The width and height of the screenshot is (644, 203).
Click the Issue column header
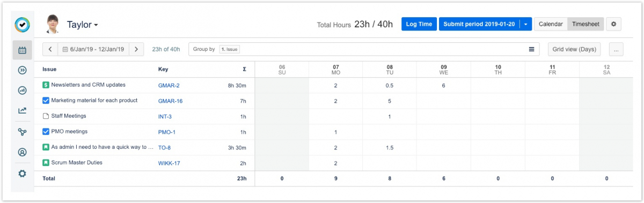[x=49, y=69]
